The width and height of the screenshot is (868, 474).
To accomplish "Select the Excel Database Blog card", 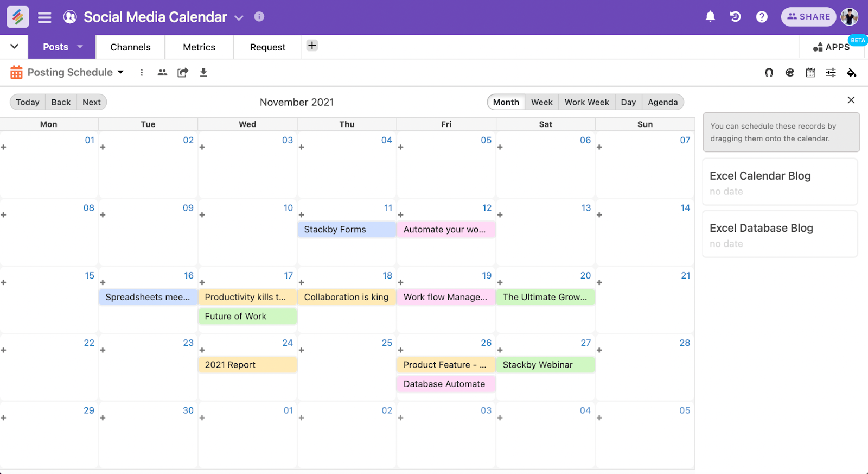I will click(x=780, y=234).
